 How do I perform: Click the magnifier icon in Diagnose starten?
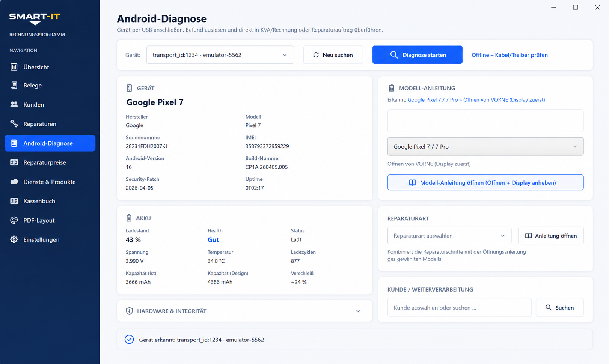tap(393, 55)
